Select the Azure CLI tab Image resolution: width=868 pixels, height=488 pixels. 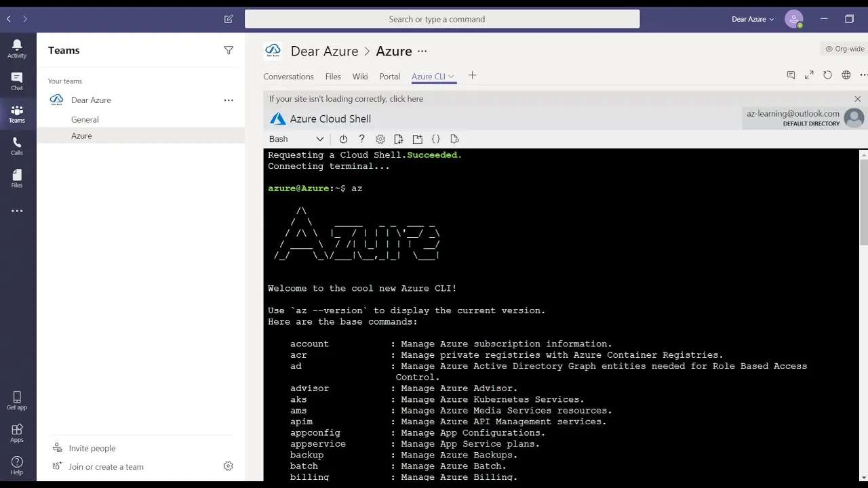[429, 77]
